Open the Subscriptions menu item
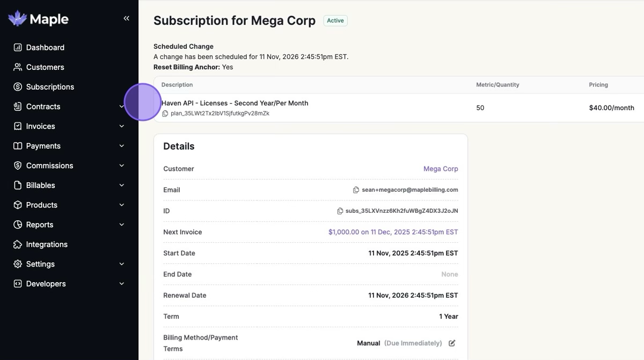This screenshot has width=644, height=360. [50, 87]
